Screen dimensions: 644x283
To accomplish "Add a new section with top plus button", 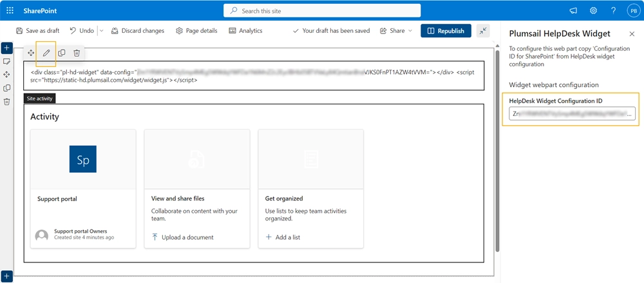I will (6, 48).
